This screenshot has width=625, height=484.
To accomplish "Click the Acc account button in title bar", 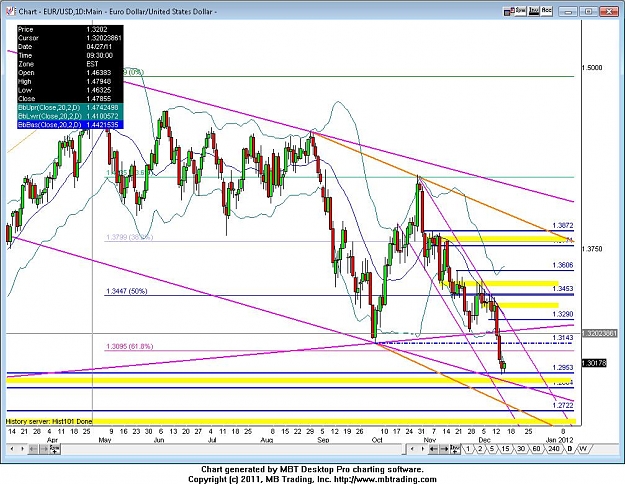I will (x=546, y=11).
